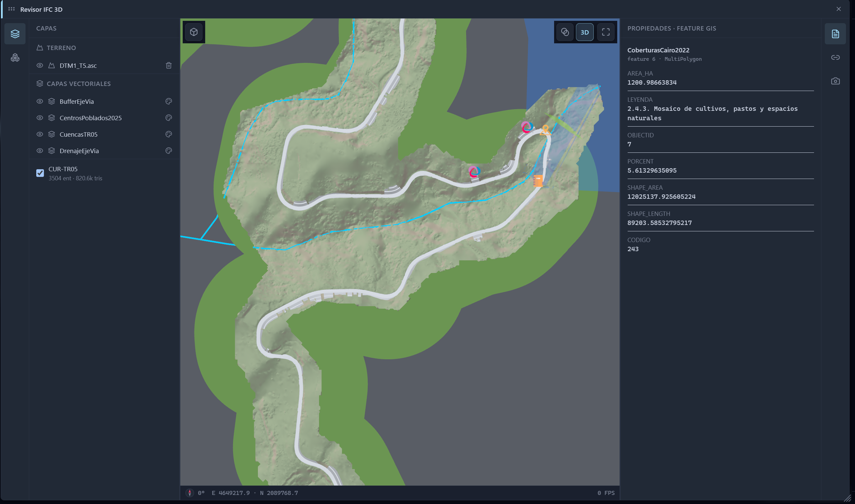Image resolution: width=855 pixels, height=504 pixels.
Task: Take a snapshot with camera icon
Action: (x=835, y=81)
